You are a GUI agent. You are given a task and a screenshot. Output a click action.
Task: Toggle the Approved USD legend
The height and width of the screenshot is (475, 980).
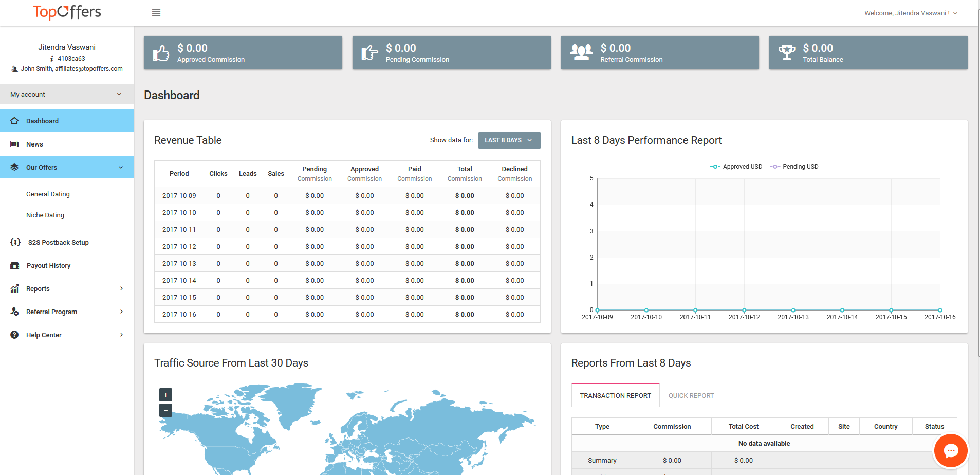(x=736, y=166)
